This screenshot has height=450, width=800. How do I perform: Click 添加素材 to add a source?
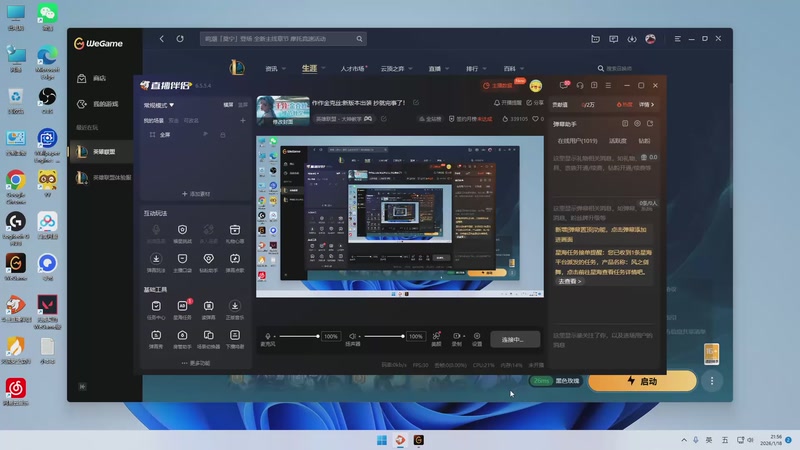(196, 194)
